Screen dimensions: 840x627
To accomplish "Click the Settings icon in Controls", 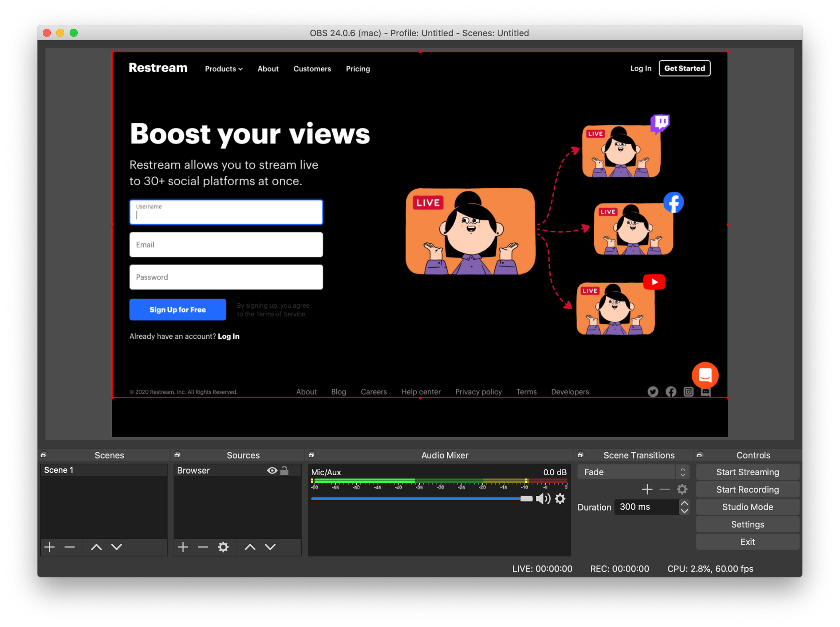I will [x=748, y=524].
